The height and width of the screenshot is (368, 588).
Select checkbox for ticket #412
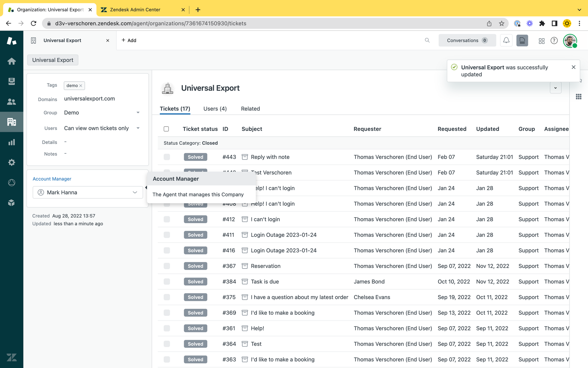tap(167, 219)
